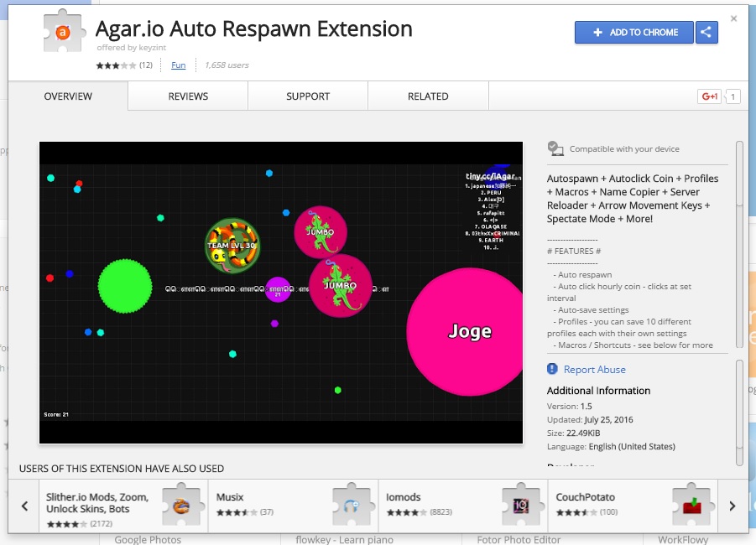This screenshot has width=756, height=545.
Task: Click 'Updated: July 25, 2016' text
Action: point(590,420)
